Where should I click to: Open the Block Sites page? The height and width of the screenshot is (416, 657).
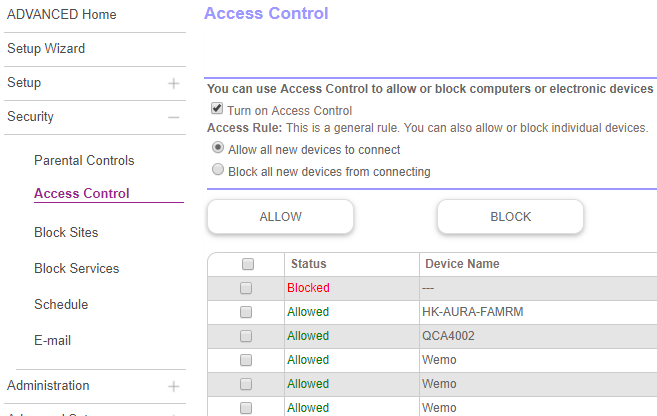(66, 233)
